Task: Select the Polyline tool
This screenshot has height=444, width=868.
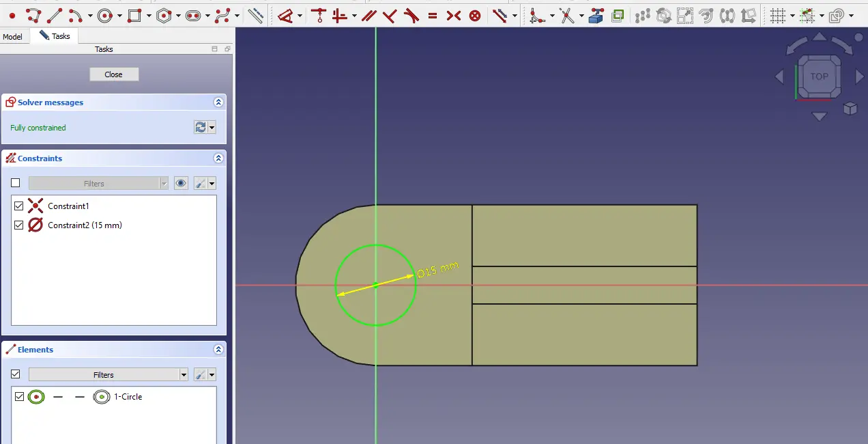Action: [33, 15]
